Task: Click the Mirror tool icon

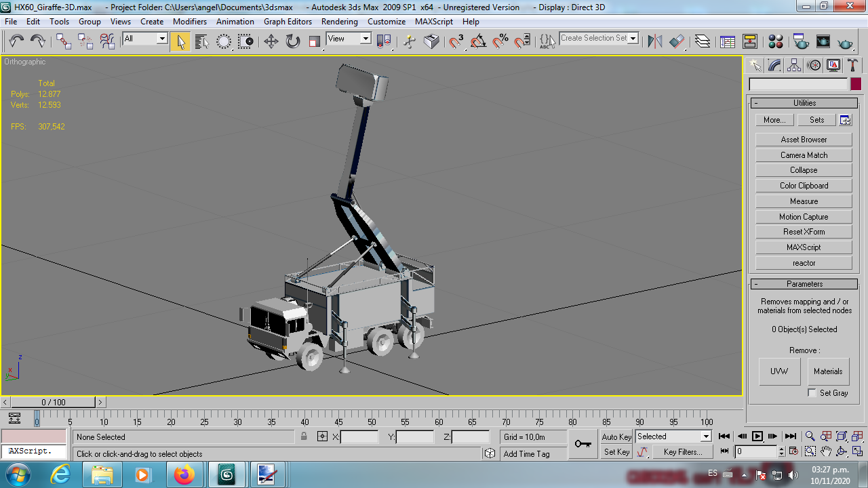Action: [x=654, y=41]
